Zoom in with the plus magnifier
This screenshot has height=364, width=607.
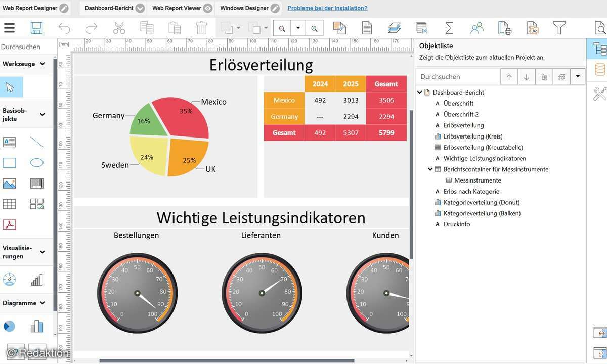(315, 28)
